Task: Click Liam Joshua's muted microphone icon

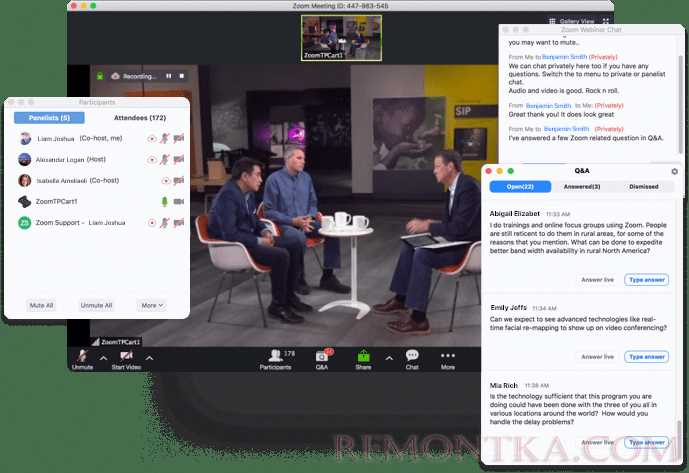Action: pyautogui.click(x=165, y=138)
